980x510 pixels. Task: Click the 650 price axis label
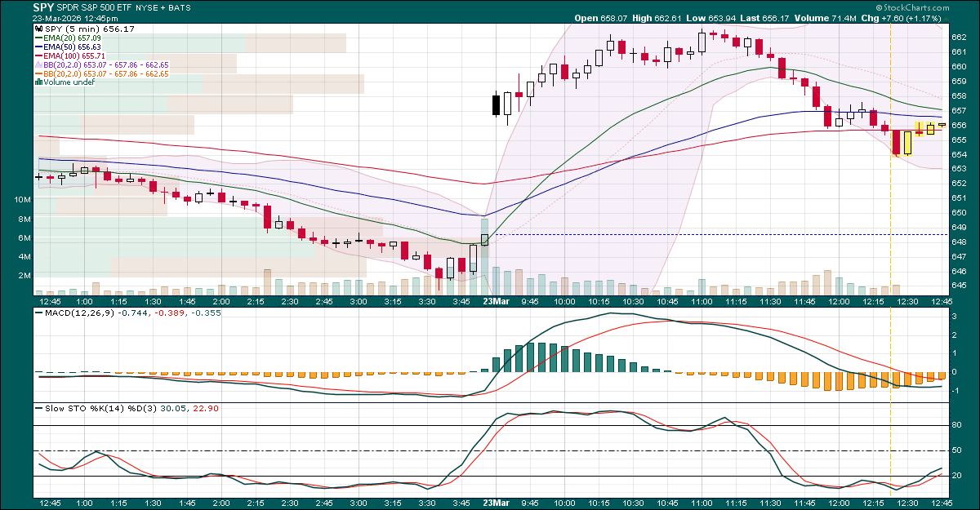960,212
